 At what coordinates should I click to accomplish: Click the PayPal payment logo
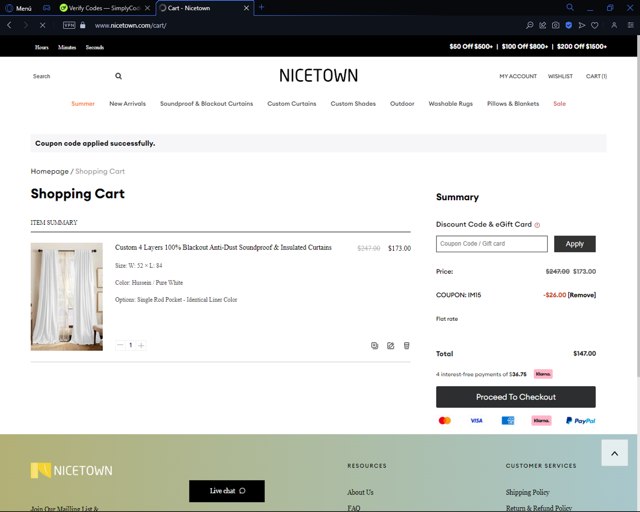pos(580,421)
